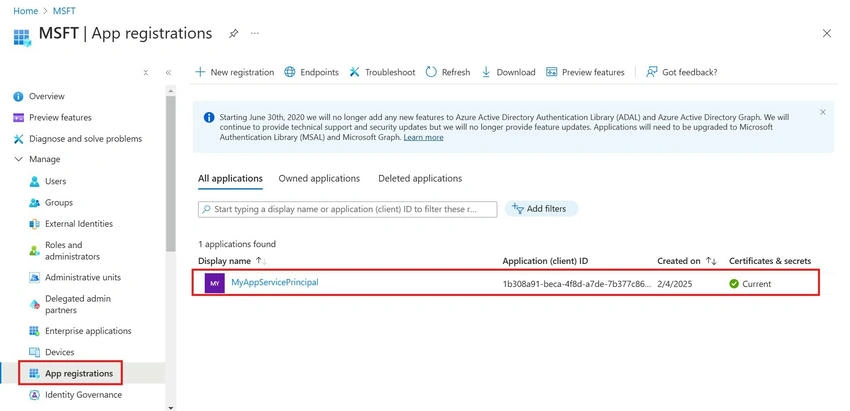This screenshot has height=411, width=850.
Task: Open Overview in the sidebar
Action: click(x=47, y=97)
